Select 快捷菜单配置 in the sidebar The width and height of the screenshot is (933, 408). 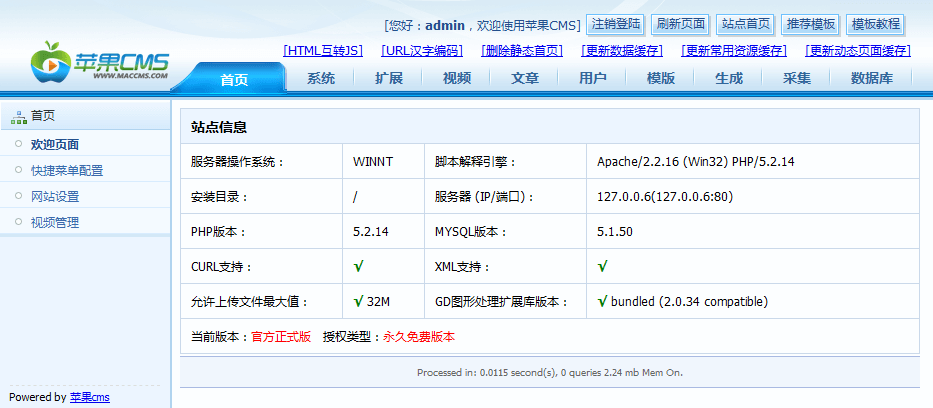pos(67,171)
